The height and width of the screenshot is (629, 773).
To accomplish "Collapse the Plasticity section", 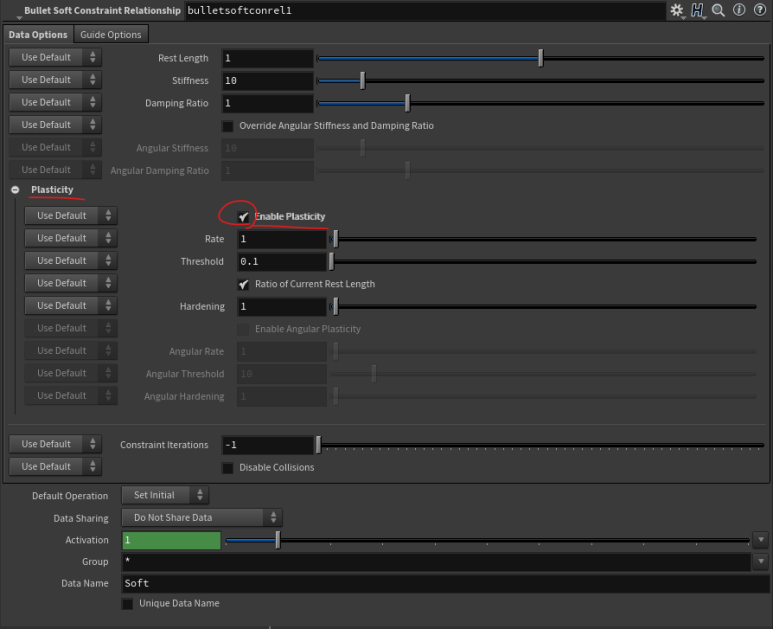I will (15, 190).
